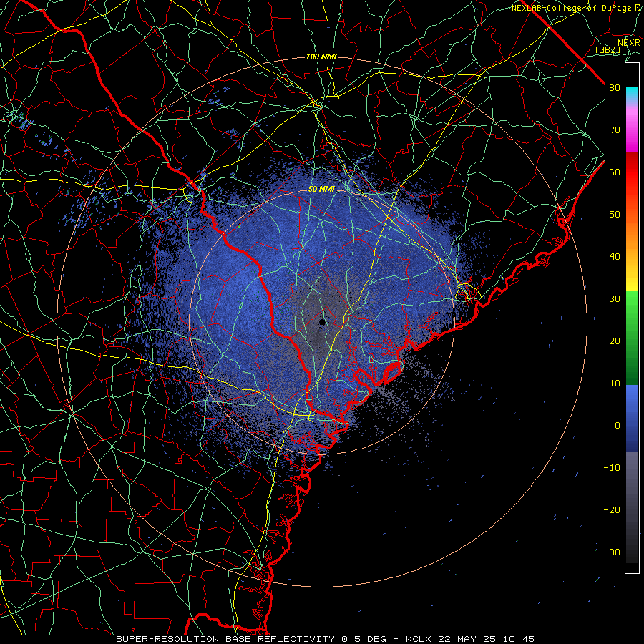
Task: Click the dBZ unit label above color scale
Action: 608,50
